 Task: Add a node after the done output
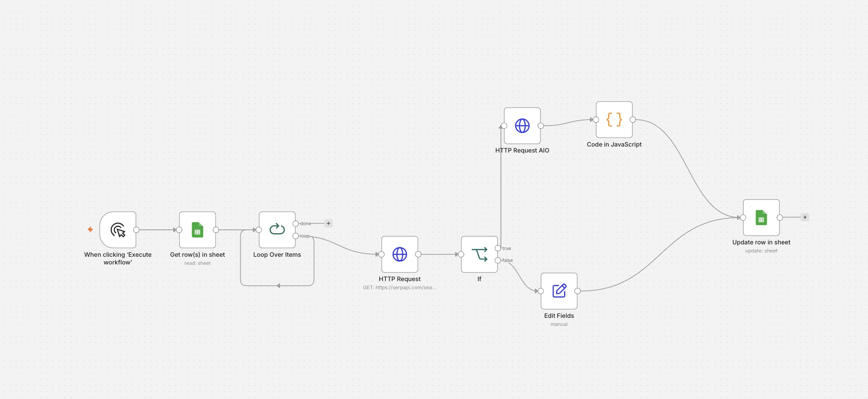pyautogui.click(x=328, y=223)
